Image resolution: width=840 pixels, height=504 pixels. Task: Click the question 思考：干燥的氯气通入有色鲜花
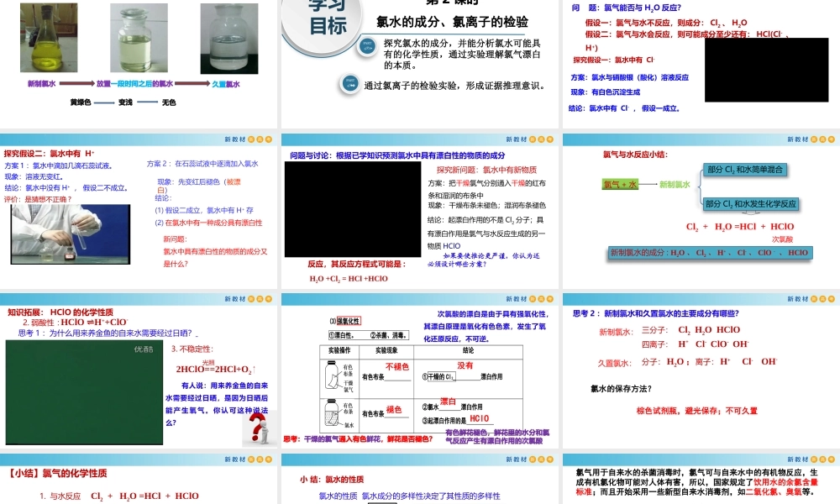[x=358, y=438]
